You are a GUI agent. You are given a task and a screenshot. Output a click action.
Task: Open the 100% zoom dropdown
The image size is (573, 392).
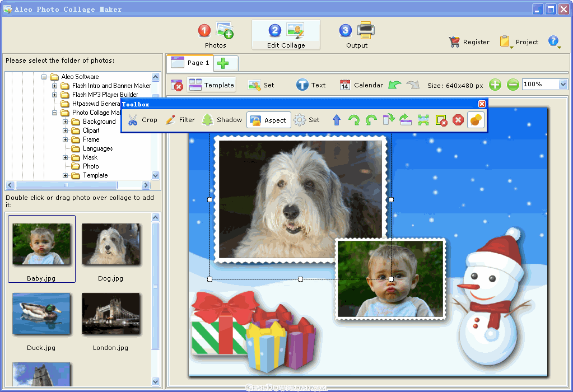[563, 85]
